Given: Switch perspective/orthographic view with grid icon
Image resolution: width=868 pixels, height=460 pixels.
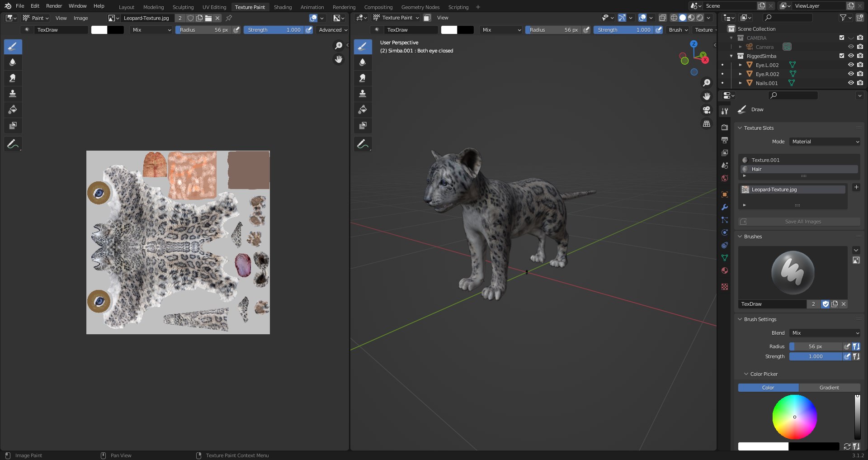Looking at the screenshot, I should point(707,123).
